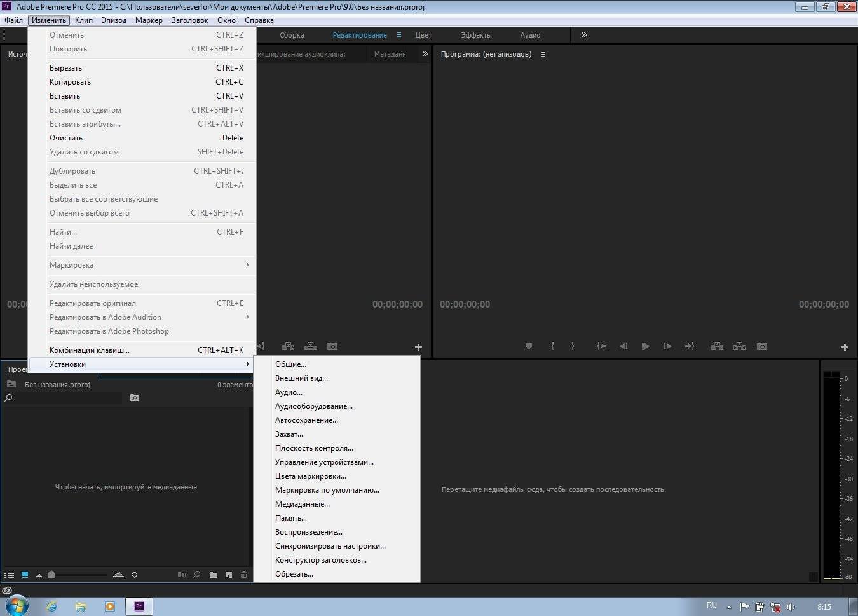Open the Заголовок menu
Viewport: 858px width, 616px height.
coord(190,20)
